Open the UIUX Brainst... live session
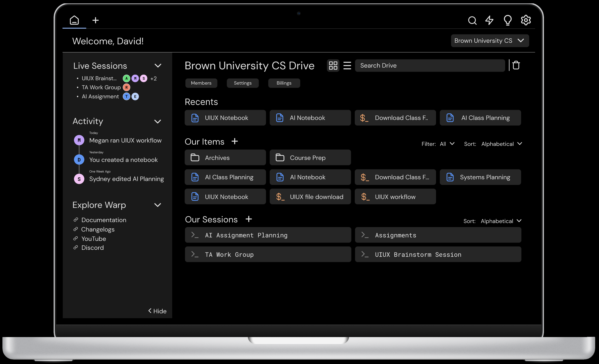599x364 pixels. click(x=99, y=78)
